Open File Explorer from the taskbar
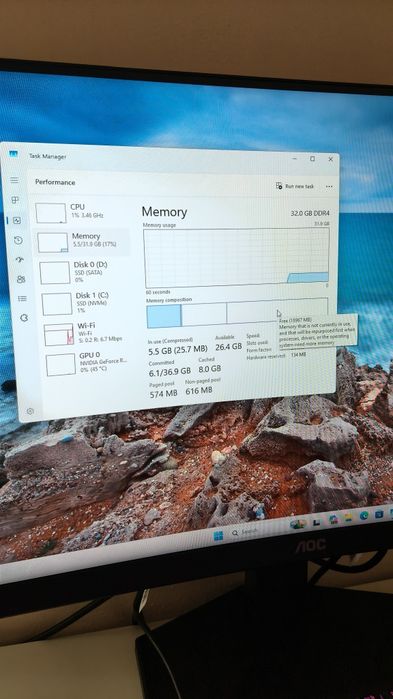The width and height of the screenshot is (393, 699). pyautogui.click(x=348, y=518)
